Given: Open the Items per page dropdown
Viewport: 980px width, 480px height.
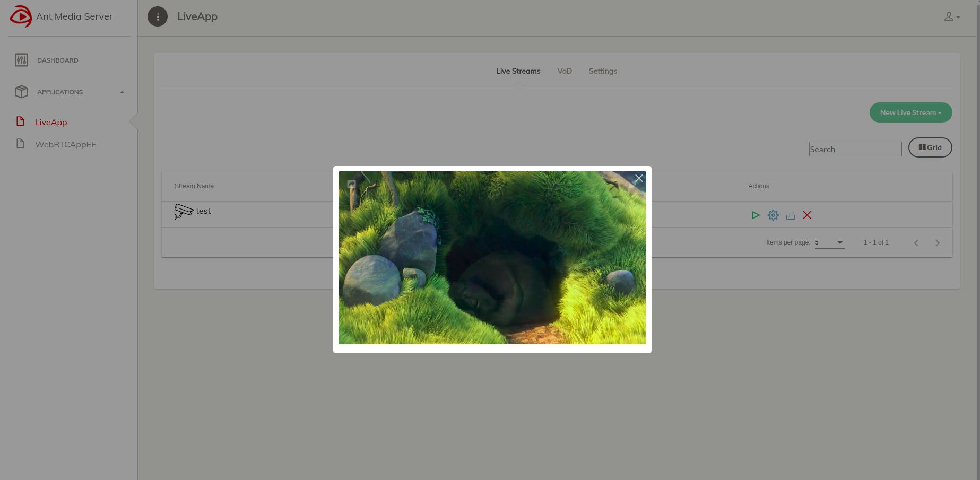Looking at the screenshot, I should tap(829, 242).
